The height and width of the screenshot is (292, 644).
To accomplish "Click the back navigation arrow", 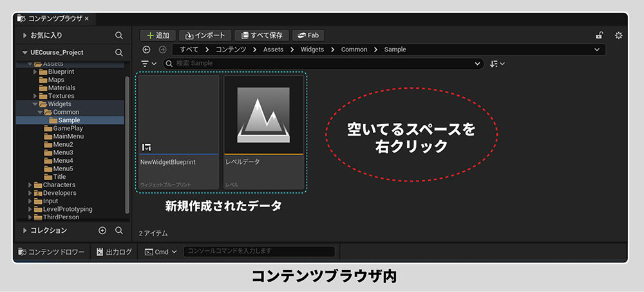I will click(146, 50).
